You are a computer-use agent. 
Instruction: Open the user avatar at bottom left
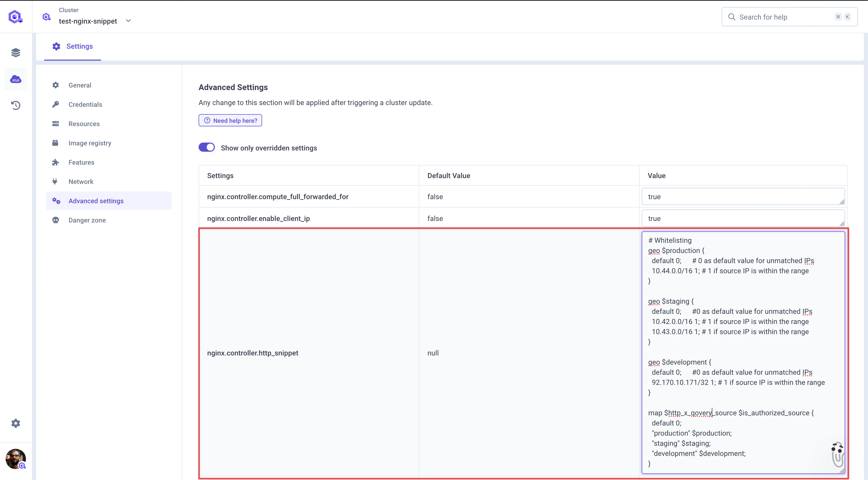point(16,459)
